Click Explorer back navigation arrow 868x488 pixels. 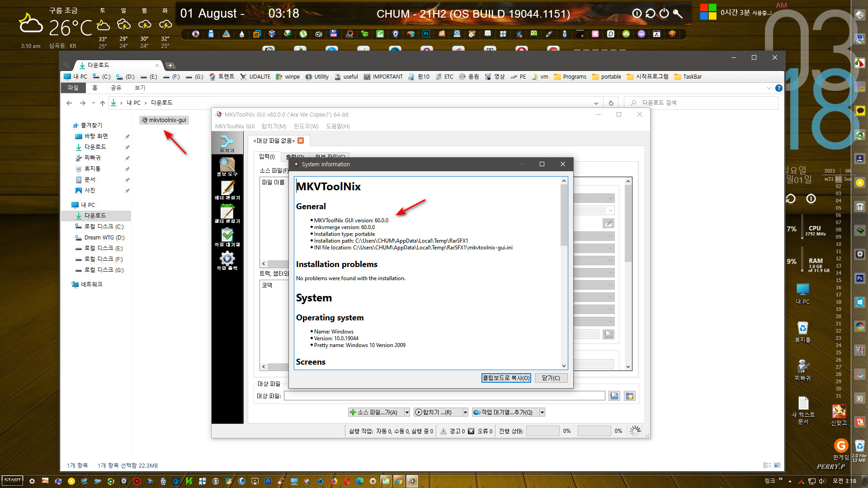(69, 103)
